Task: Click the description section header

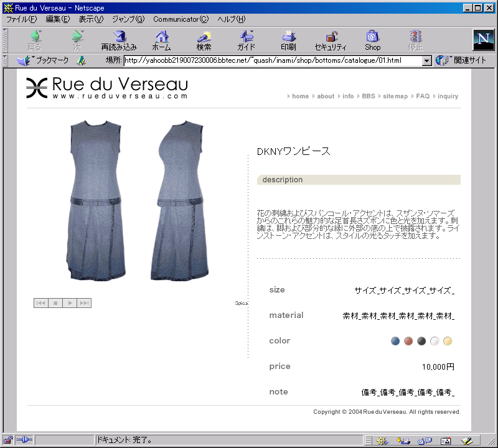Action: [359, 180]
